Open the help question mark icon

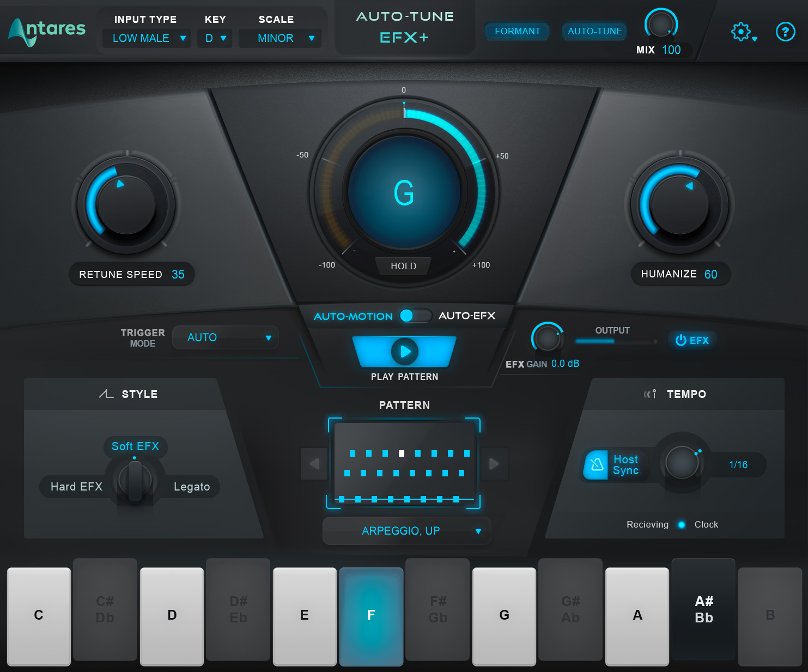point(785,32)
